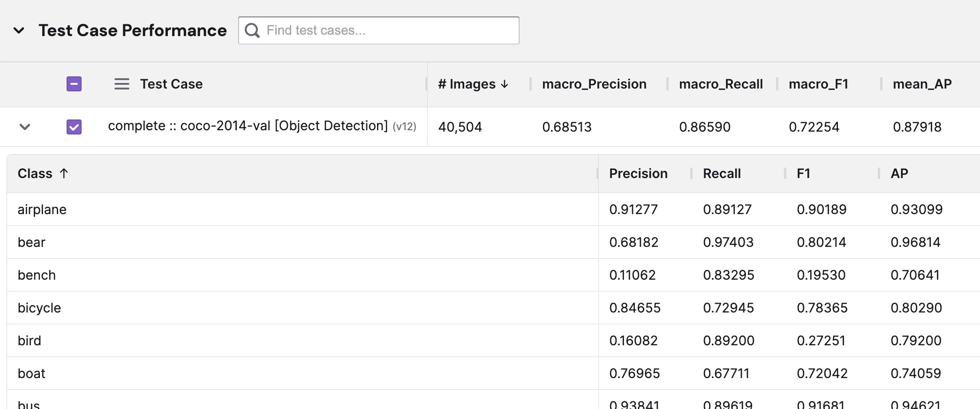This screenshot has width=980, height=409.
Task: Select the bicycle class row
Action: coord(39,308)
